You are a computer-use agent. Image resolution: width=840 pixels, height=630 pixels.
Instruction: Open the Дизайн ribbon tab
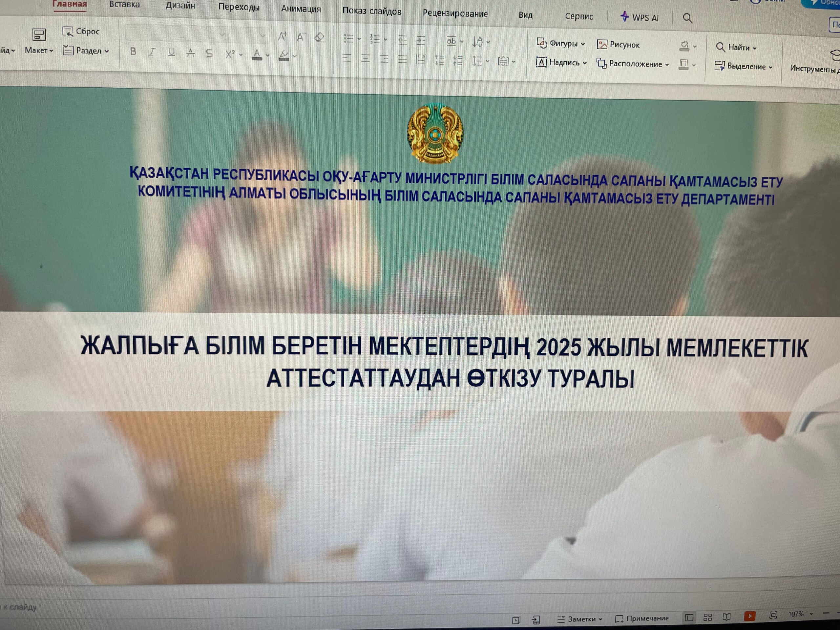click(x=180, y=6)
